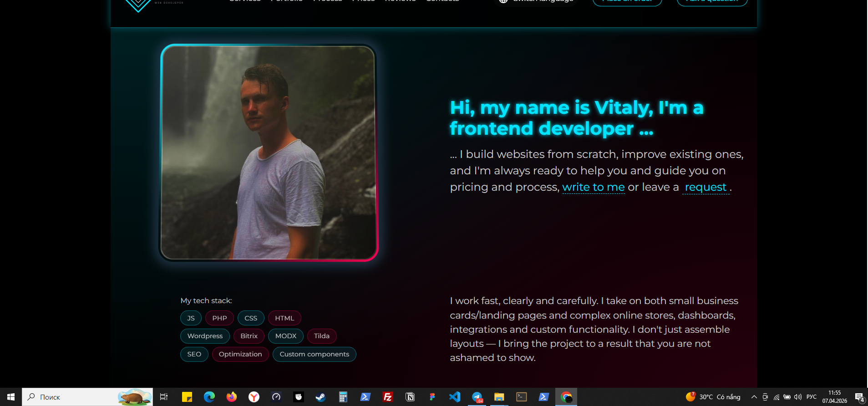Open the speedometer gauge app in taskbar
868x406 pixels.
pyautogui.click(x=276, y=397)
